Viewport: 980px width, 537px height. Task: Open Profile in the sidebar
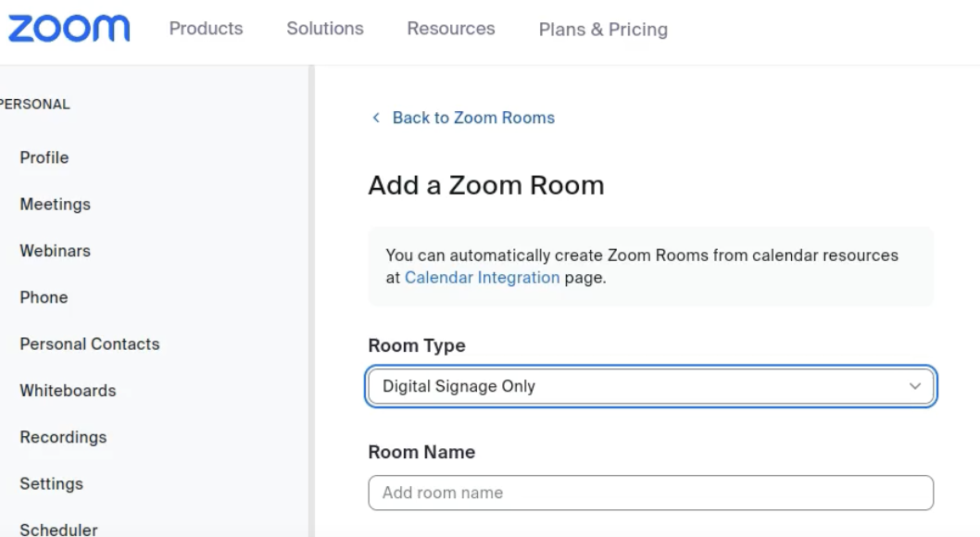point(44,157)
